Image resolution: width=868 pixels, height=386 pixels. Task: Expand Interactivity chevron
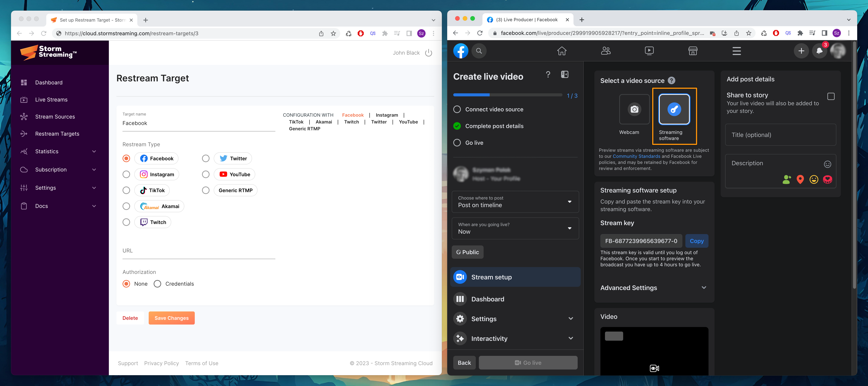coord(570,338)
